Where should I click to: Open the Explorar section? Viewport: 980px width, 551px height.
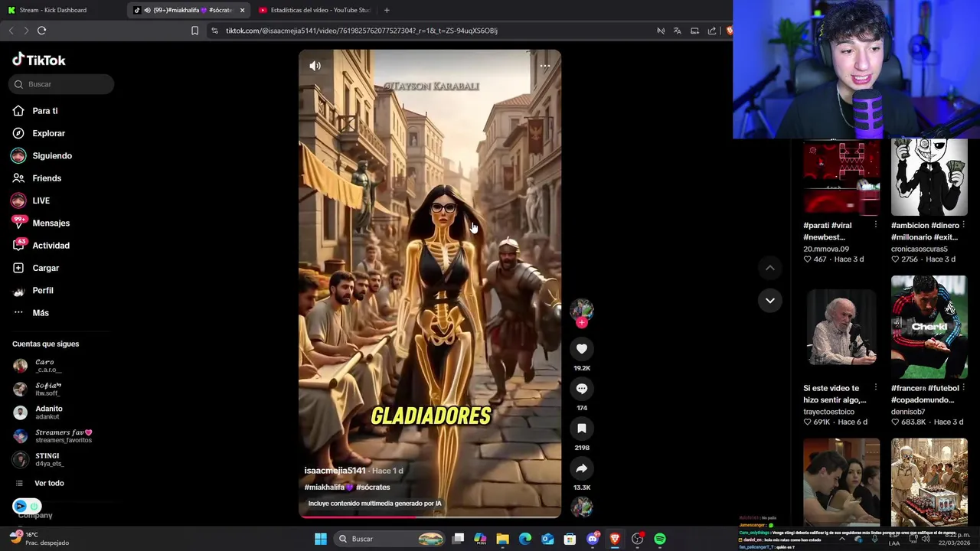point(39,133)
